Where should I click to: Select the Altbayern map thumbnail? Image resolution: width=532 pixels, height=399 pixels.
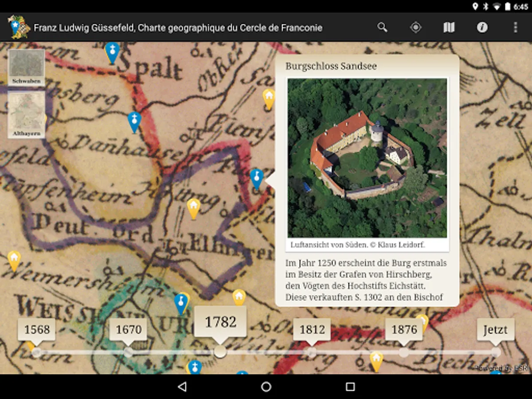(27, 115)
